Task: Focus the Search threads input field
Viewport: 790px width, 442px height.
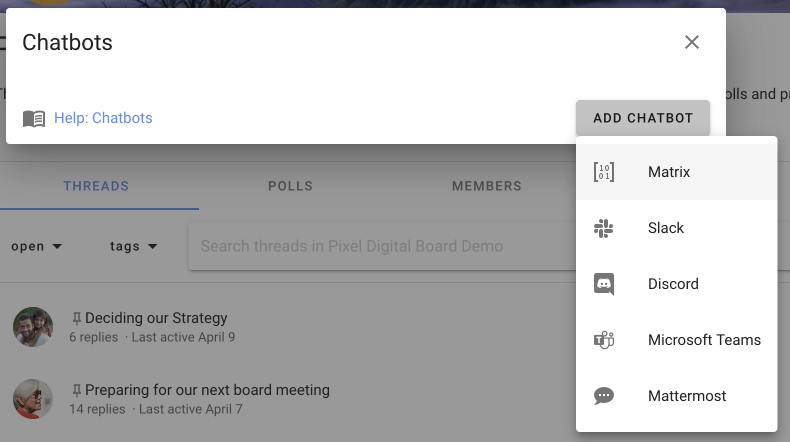Action: tap(383, 246)
